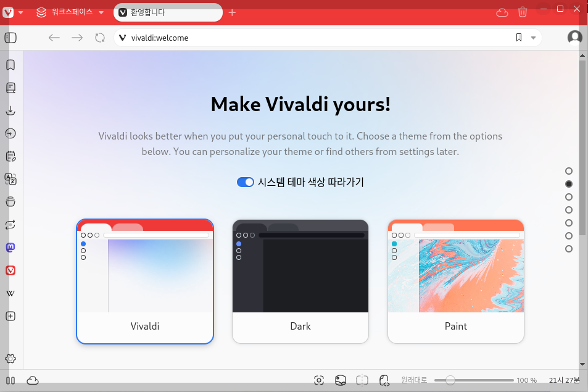Open the Bookmarks panel

point(10,65)
